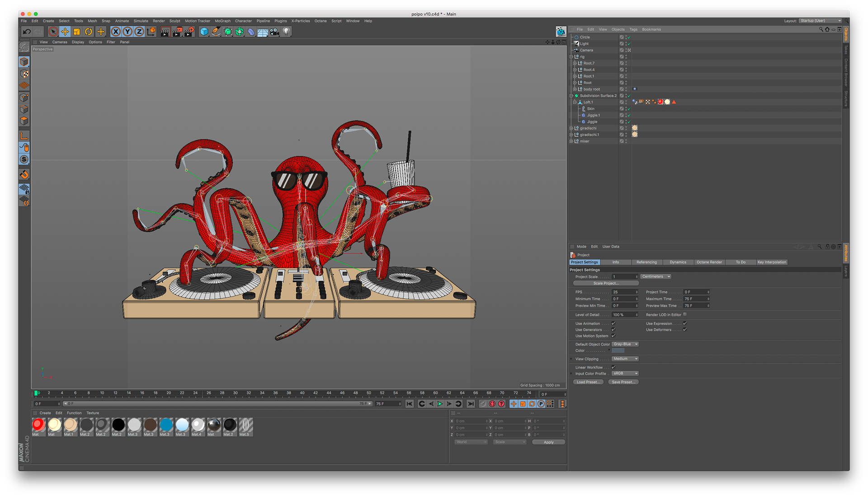Add a Camera object
This screenshot has height=497, width=868.
(274, 32)
